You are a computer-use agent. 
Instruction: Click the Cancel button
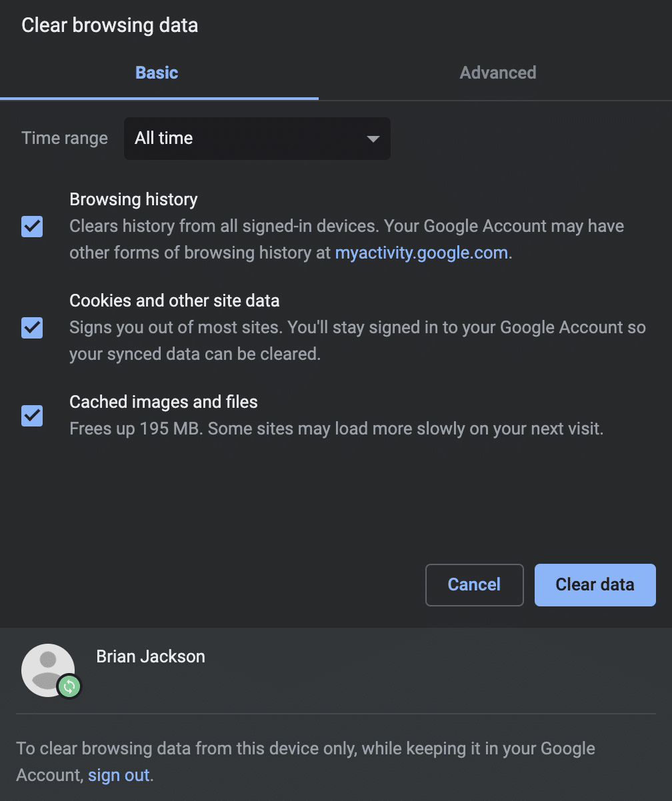coord(474,584)
